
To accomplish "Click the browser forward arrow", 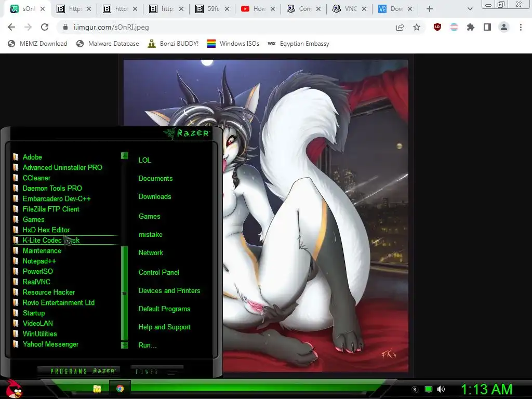I will (28, 27).
